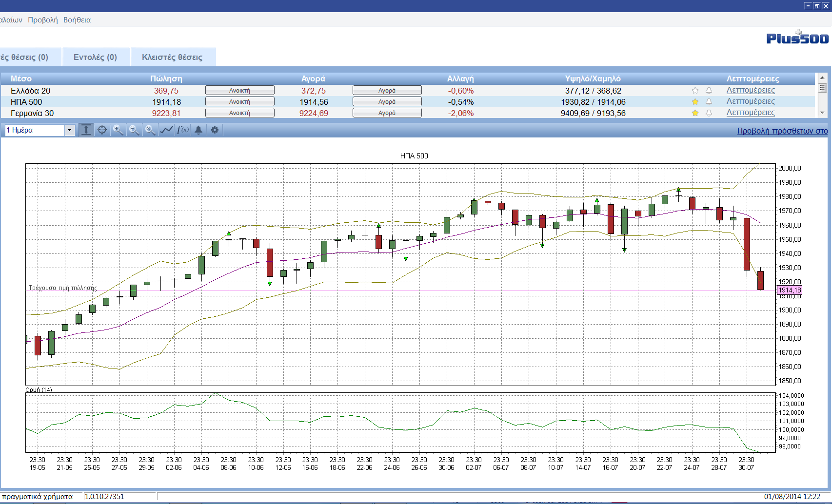Click instrument list scrollbar down arrow
Image resolution: width=832 pixels, height=504 pixels.
click(x=822, y=113)
